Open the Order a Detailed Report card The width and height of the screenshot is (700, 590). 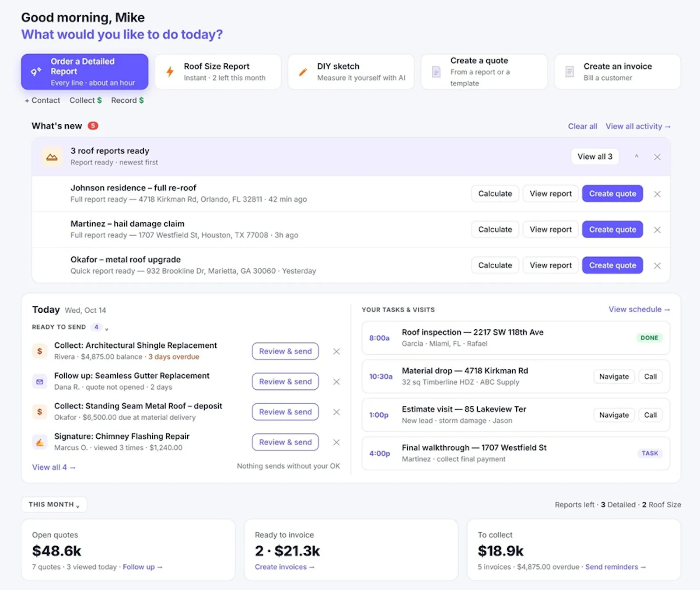85,72
